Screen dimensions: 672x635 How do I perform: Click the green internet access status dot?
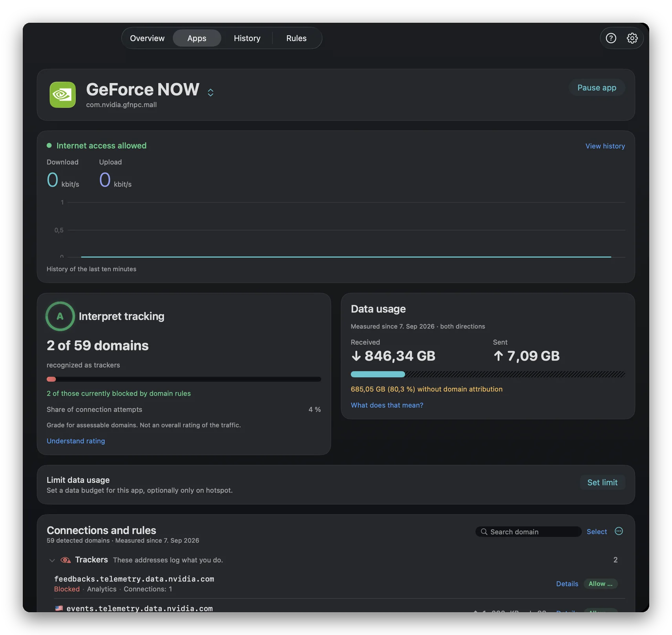coord(49,146)
